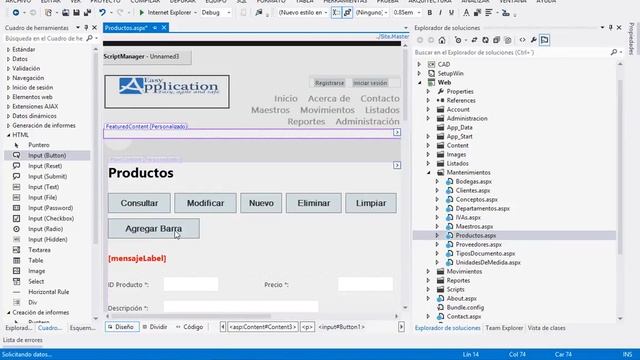This screenshot has height=360, width=640.
Task: Click Properties wrench icon in Solution Explorer
Action: coord(533,40)
